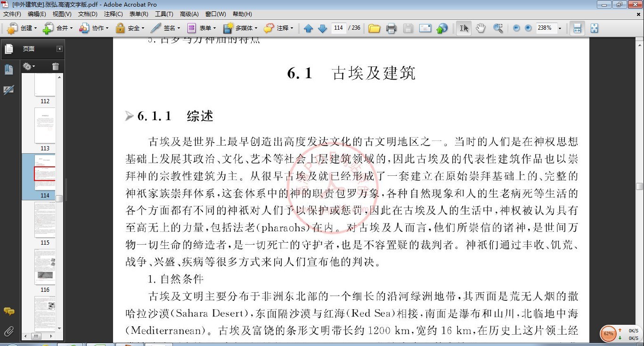Screen dimensions: 644x346
Task: Click the 签名 pen toolbar icon
Action: coord(156,28)
